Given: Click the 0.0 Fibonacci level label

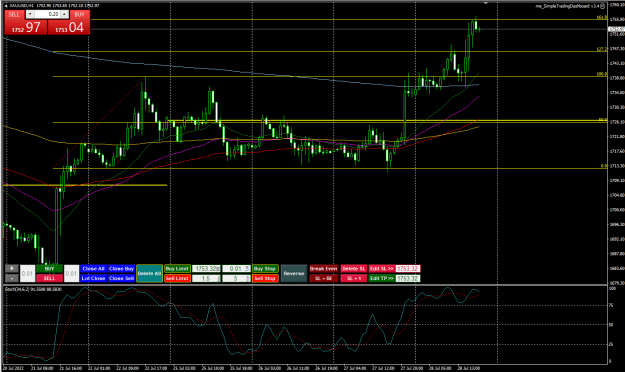Looking at the screenshot, I should (604, 166).
